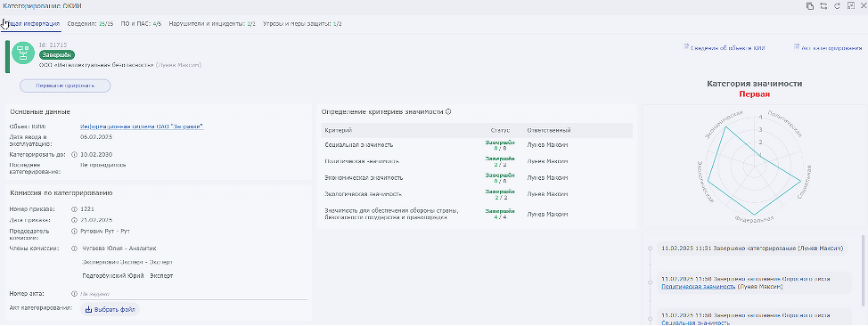The width and height of the screenshot is (868, 326).
Task: Refresh the card with the reload icon
Action: (x=837, y=5)
